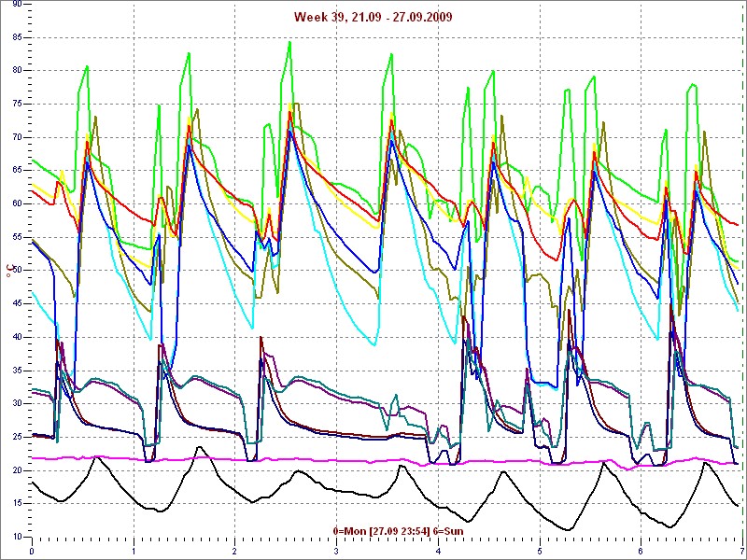Screen dimensions: 747x560
Task: Click the x-axis day label 0
Action: 32,552
